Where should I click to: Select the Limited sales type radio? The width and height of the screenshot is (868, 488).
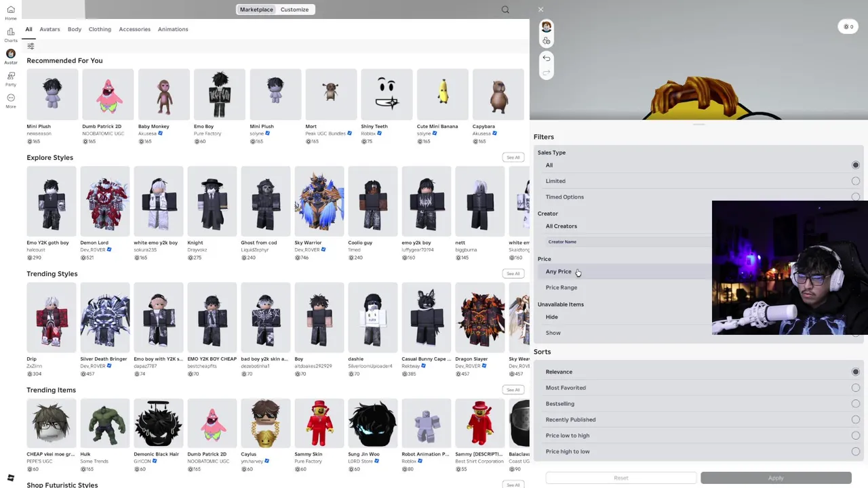(856, 181)
